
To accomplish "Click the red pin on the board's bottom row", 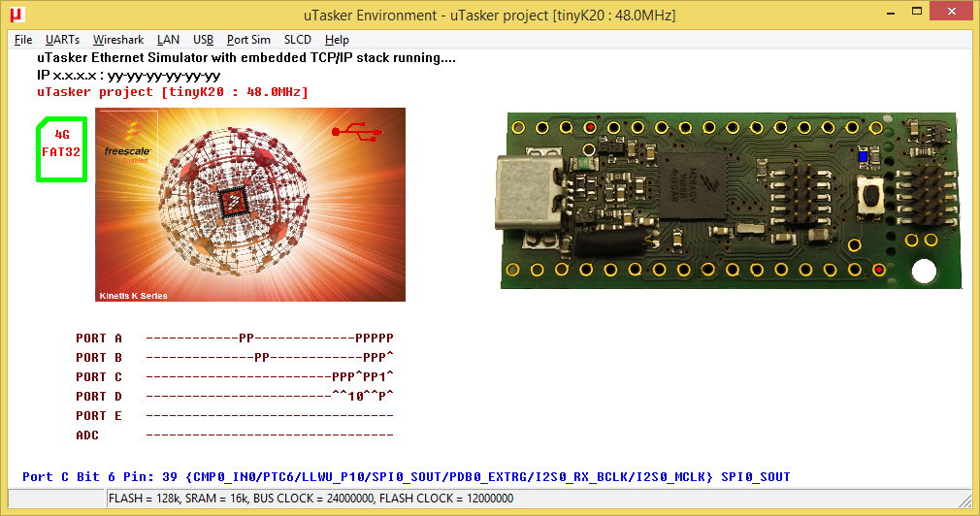I will tap(878, 270).
